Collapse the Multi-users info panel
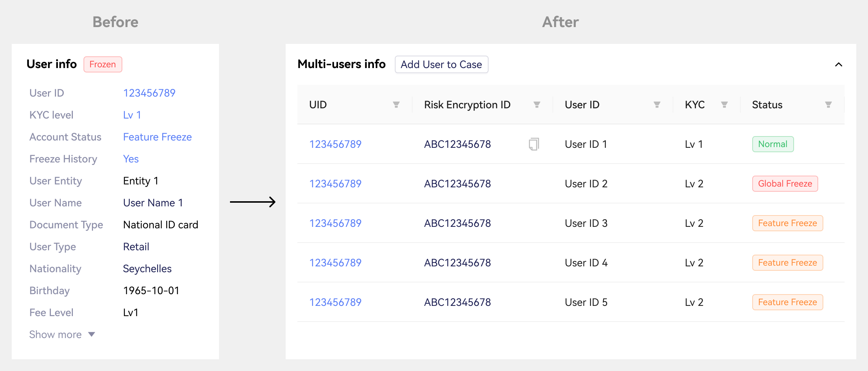This screenshot has width=868, height=371. 838,65
